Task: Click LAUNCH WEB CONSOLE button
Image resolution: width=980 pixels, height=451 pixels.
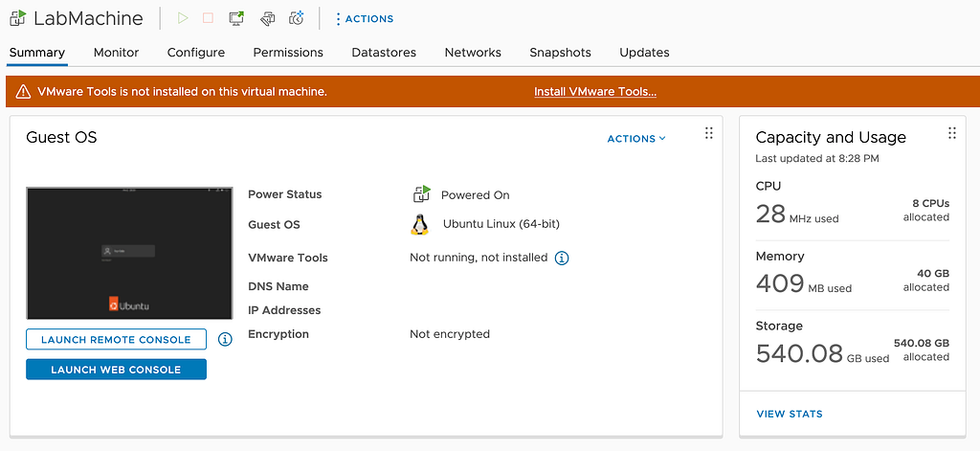Action: tap(116, 369)
